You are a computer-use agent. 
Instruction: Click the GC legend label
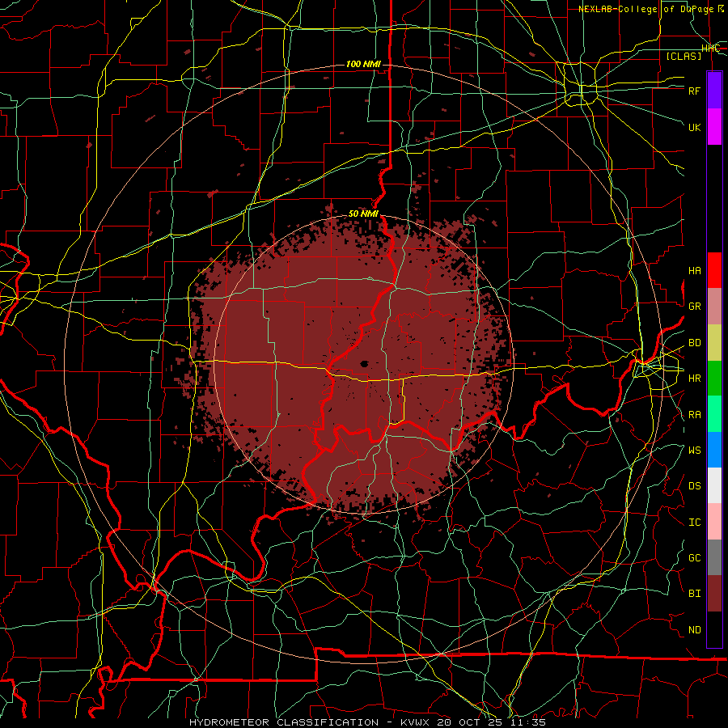tap(695, 558)
